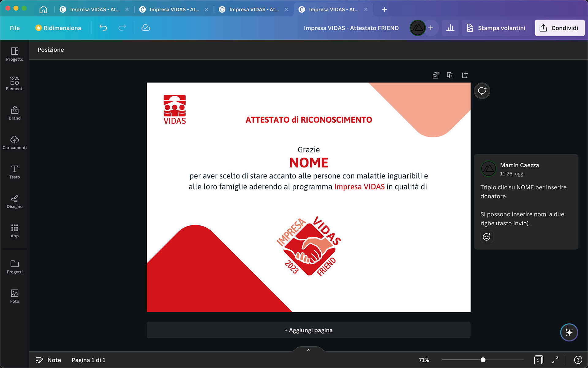Click the Condividi share button
The width and height of the screenshot is (588, 368).
560,28
